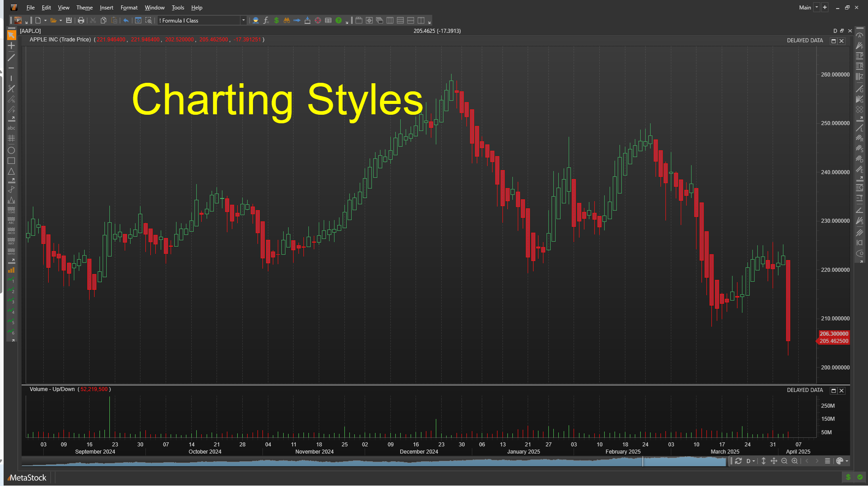Viewport: 868px width, 486px height.
Task: Click the print icon in the toolbar
Action: pos(81,20)
